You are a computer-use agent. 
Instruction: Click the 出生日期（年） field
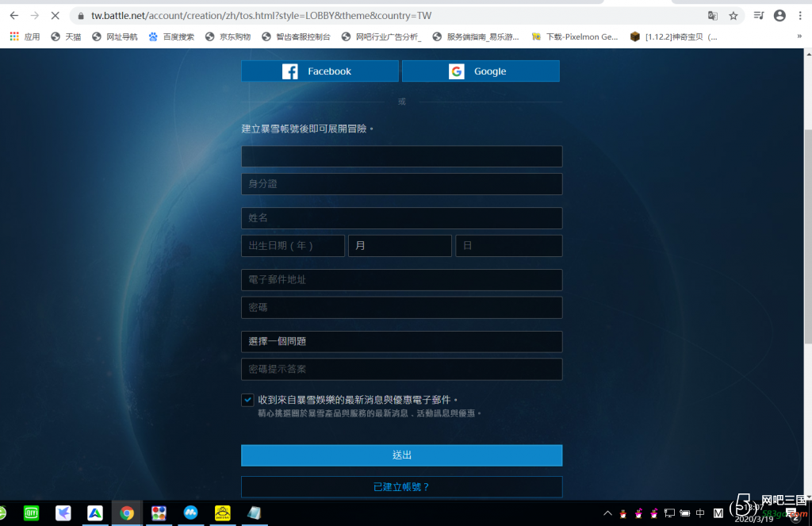(x=293, y=246)
